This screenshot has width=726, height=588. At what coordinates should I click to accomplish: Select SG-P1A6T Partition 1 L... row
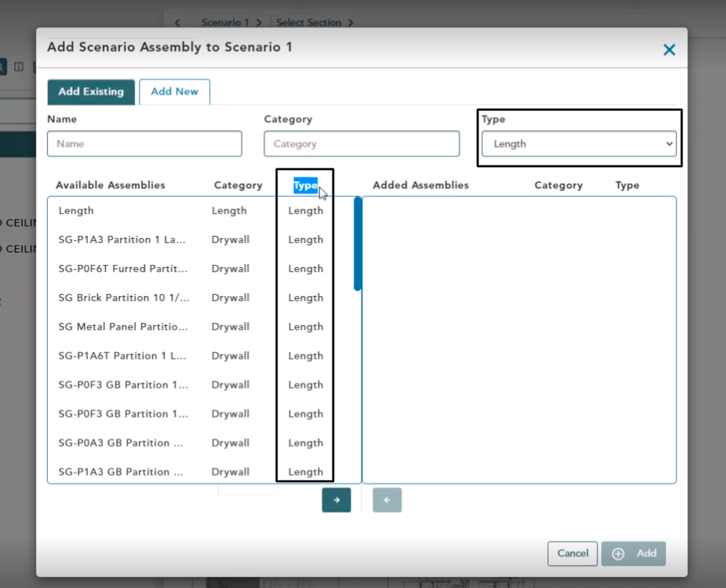point(123,356)
